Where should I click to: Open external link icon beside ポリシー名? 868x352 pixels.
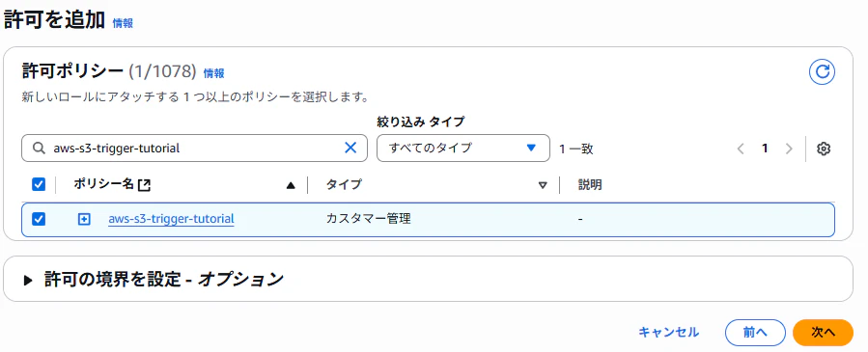[144, 185]
